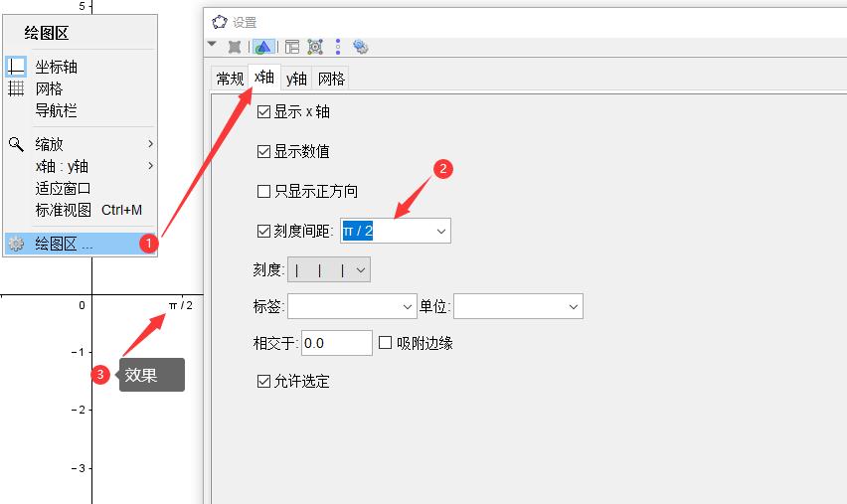Click the −3 label on y-axis
847x504 pixels.
point(79,468)
